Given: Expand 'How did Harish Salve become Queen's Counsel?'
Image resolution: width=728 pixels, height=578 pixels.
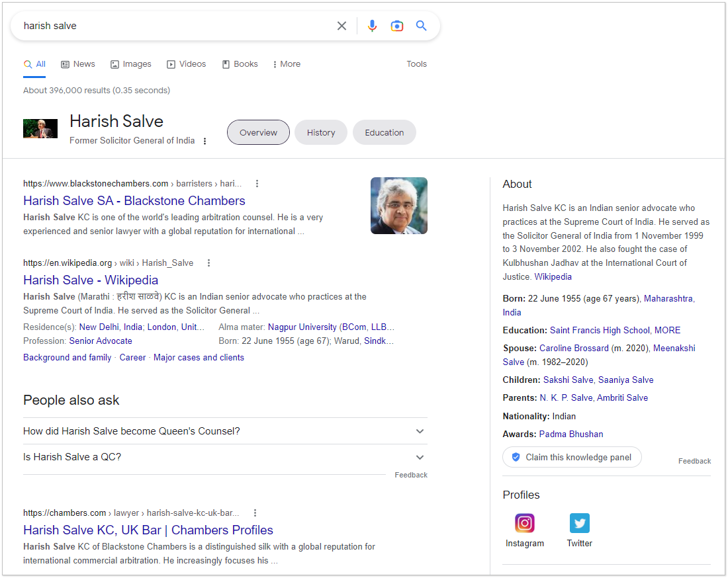Looking at the screenshot, I should (225, 431).
